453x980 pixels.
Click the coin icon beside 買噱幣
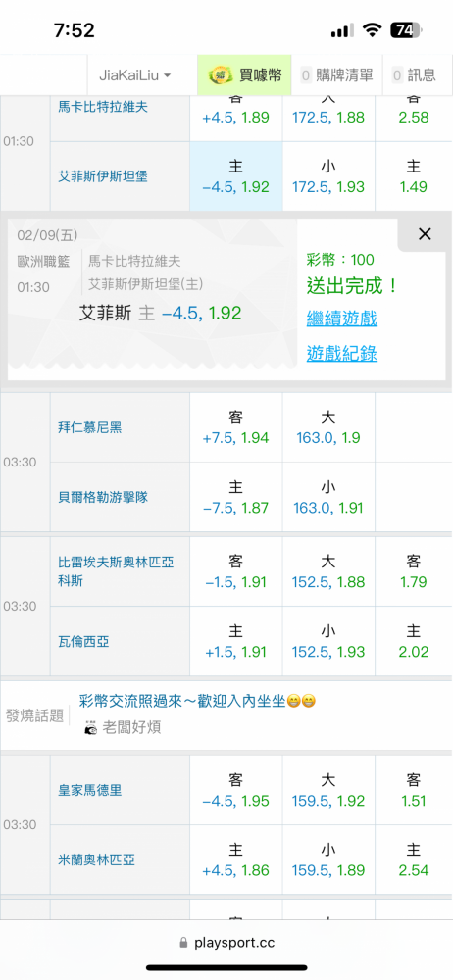click(219, 75)
